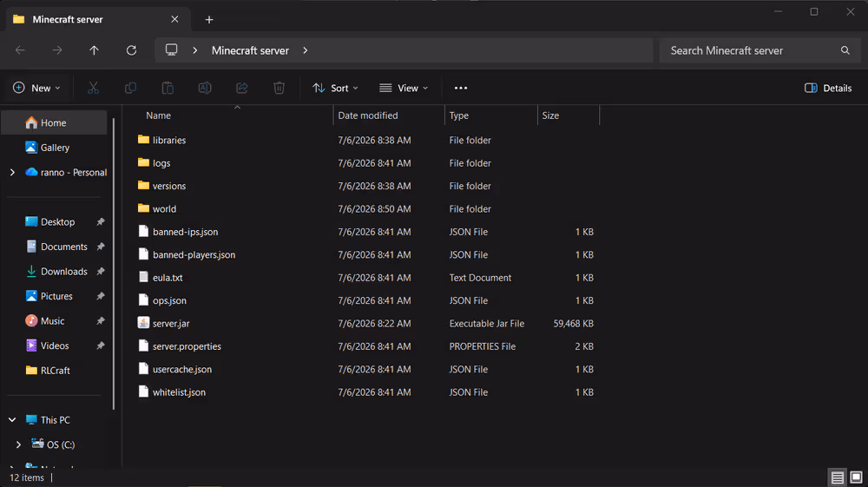
Task: Switch to details list view in status bar
Action: pyautogui.click(x=837, y=477)
